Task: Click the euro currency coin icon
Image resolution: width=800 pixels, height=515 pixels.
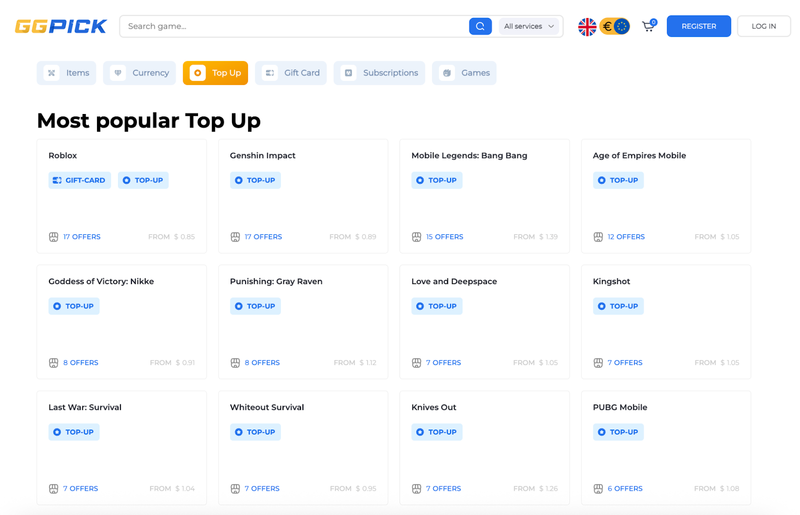Action: pos(607,27)
